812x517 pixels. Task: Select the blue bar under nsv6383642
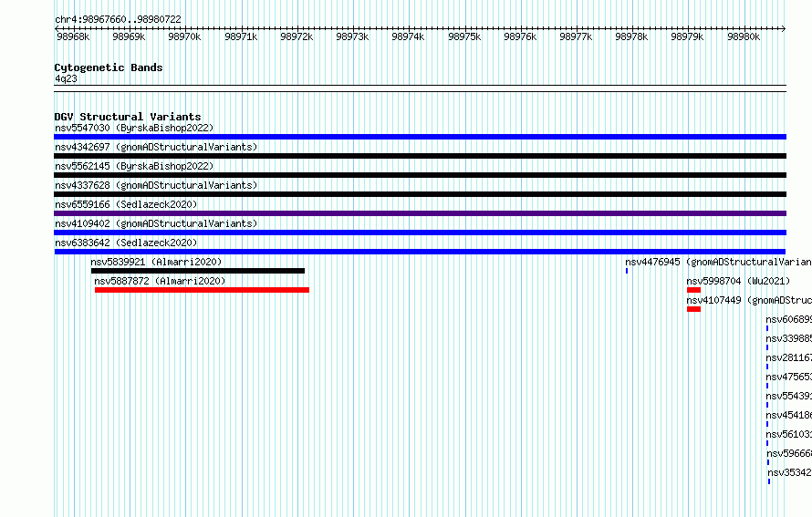coord(420,252)
